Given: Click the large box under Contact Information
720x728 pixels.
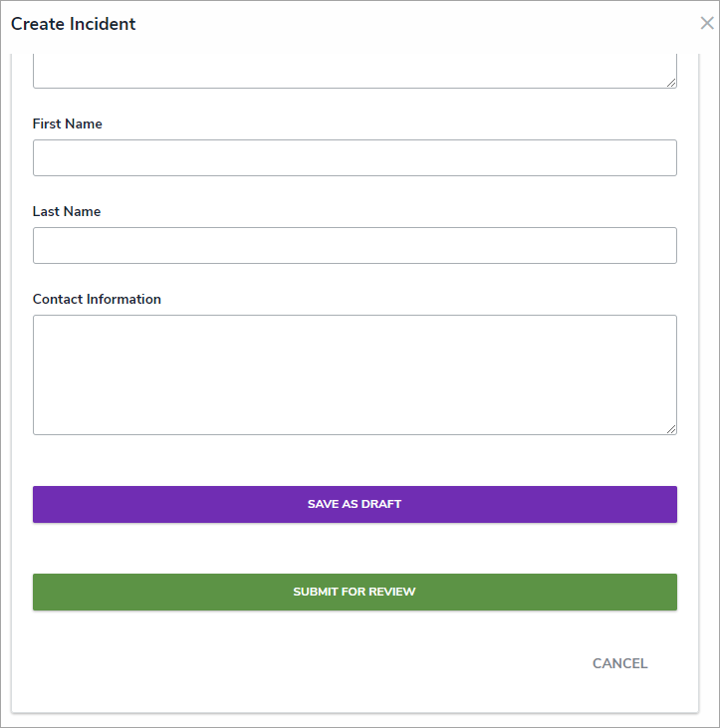Looking at the screenshot, I should [x=355, y=374].
